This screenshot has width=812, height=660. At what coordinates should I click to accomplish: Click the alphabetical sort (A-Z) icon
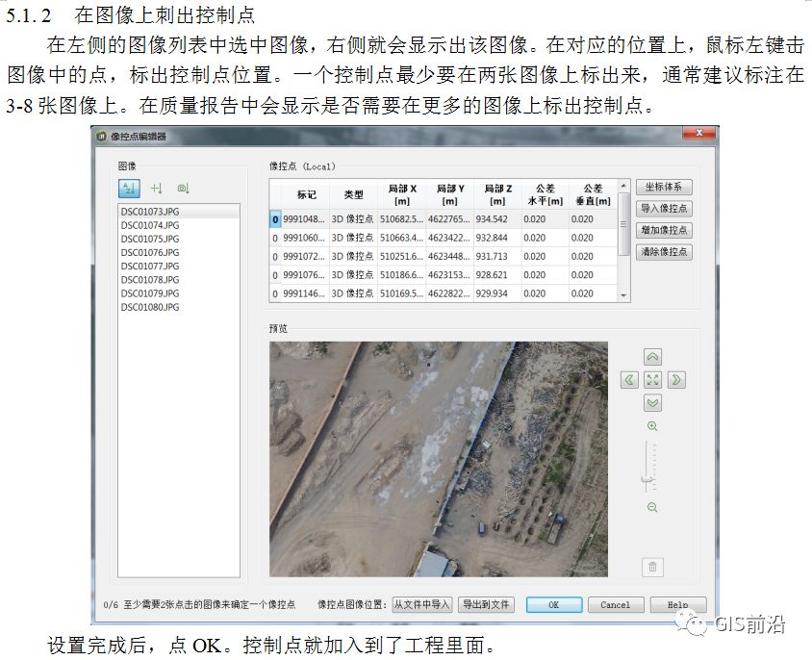129,189
